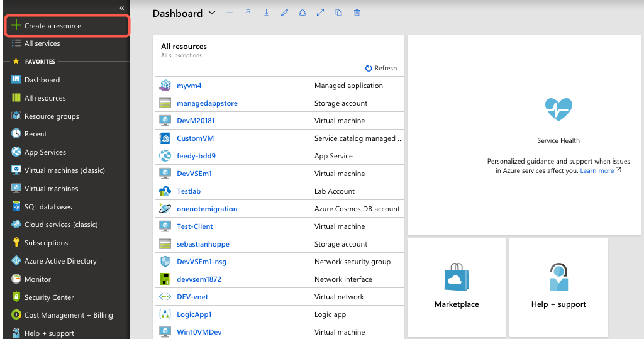Click the onenotemigration Cosmos DB name

(207, 209)
